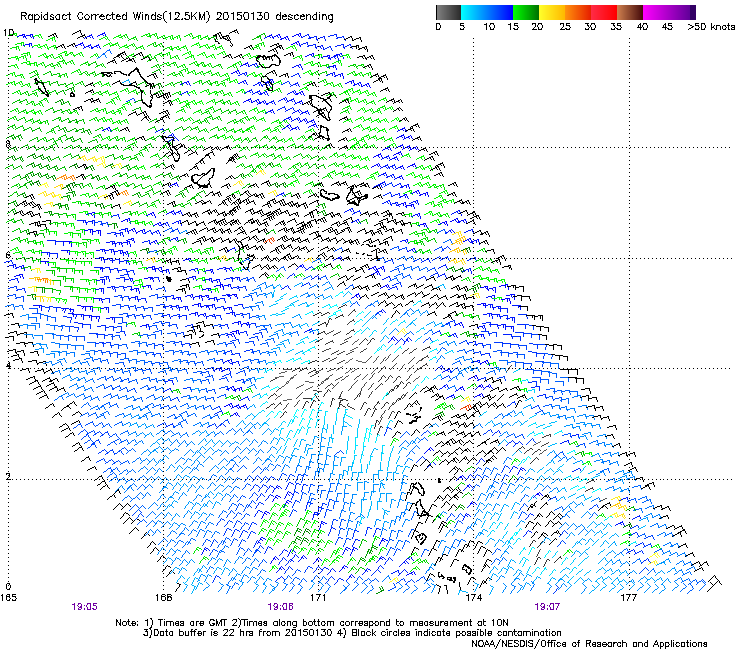Click the brown 35-40 knots color segment
The image size is (740, 650).
tap(630, 12)
